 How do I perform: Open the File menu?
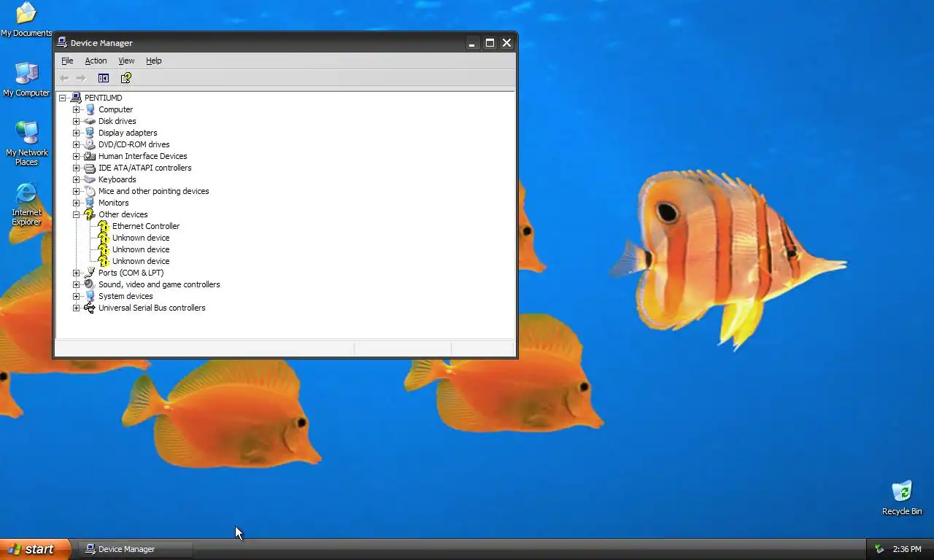(x=67, y=61)
